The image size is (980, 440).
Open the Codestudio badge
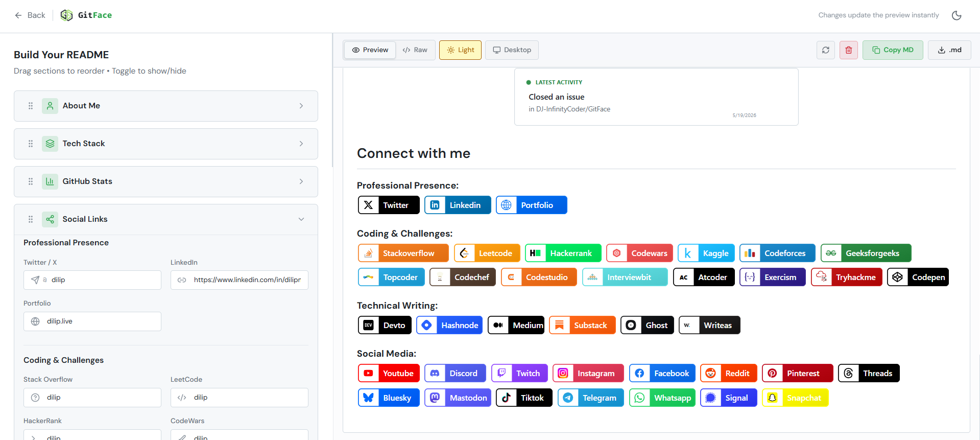click(539, 277)
